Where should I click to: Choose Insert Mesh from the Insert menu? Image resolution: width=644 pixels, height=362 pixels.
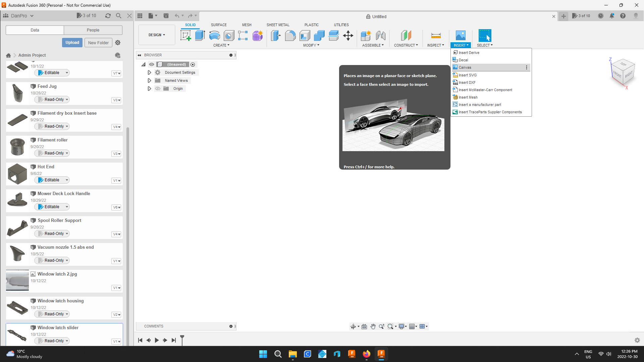click(468, 97)
